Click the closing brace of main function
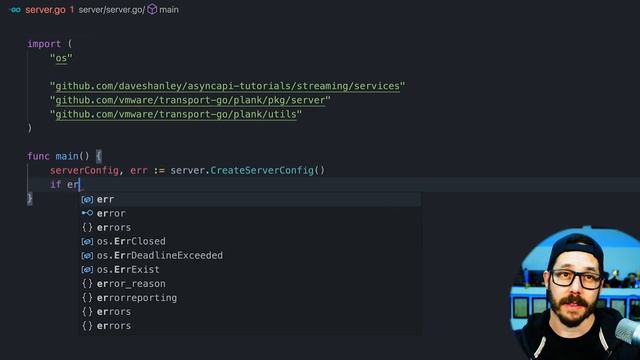 (x=30, y=199)
